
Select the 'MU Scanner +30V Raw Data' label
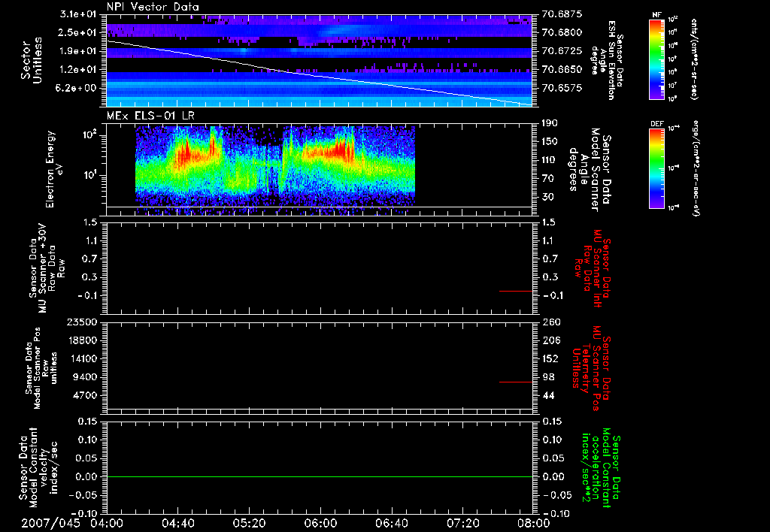pyautogui.click(x=47, y=268)
